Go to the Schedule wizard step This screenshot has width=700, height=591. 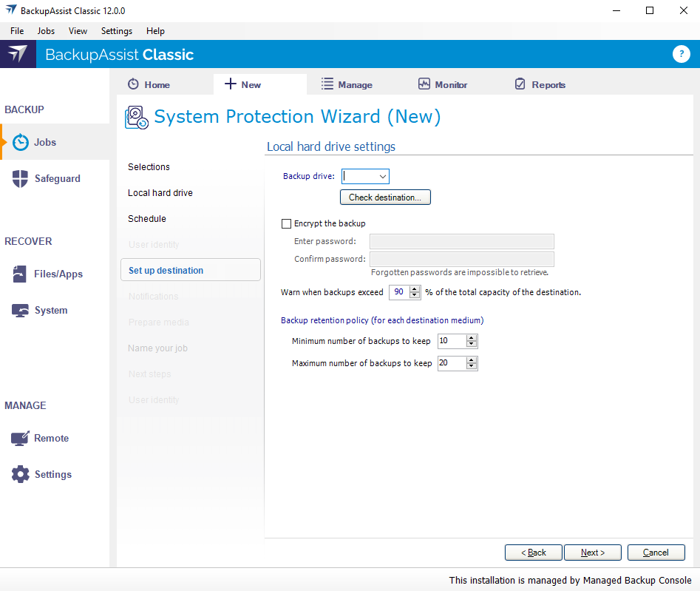[x=147, y=218]
